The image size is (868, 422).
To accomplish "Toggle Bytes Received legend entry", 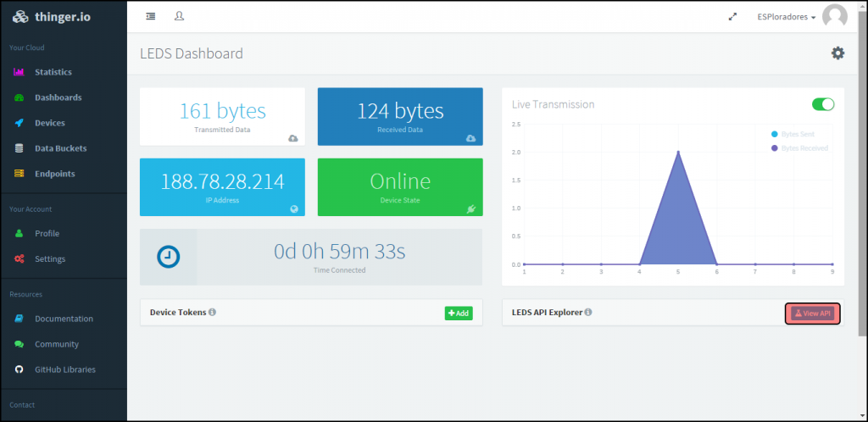I will click(x=799, y=148).
